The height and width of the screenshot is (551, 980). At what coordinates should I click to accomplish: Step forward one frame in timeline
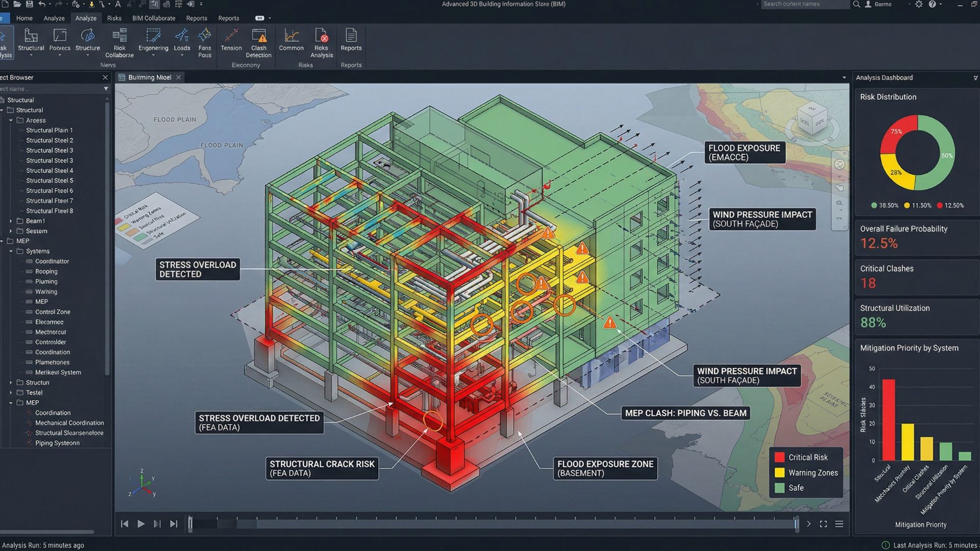point(157,524)
